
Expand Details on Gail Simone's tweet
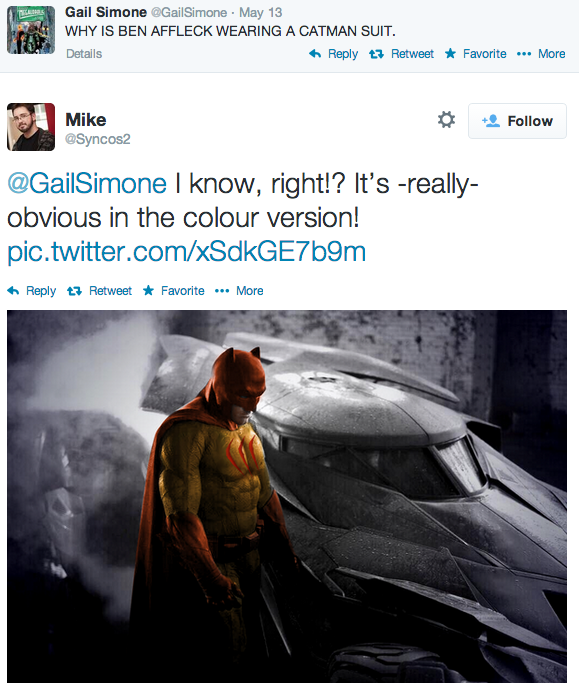pyautogui.click(x=84, y=54)
